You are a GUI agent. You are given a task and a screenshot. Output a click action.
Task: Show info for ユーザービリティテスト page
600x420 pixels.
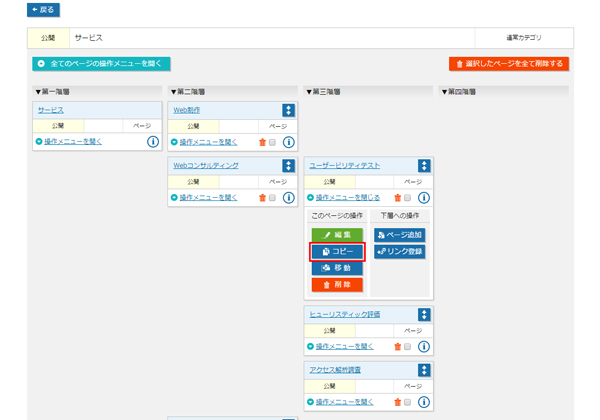[424, 198]
